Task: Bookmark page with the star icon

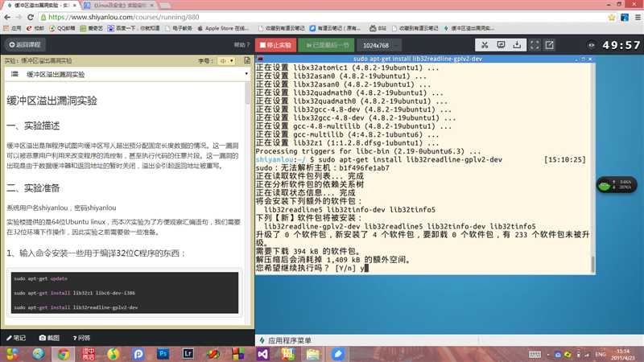Action: [612, 17]
